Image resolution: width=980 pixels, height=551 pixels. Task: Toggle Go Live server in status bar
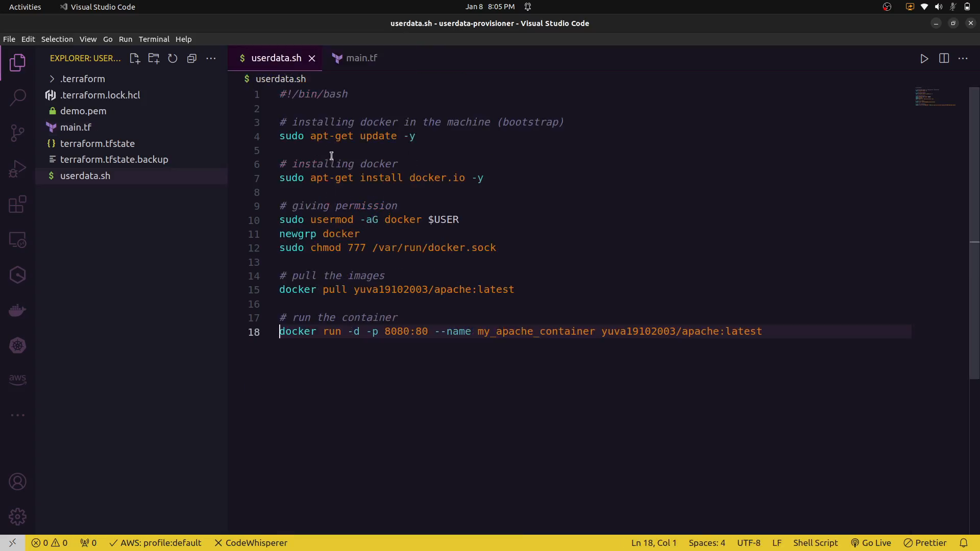click(x=871, y=543)
